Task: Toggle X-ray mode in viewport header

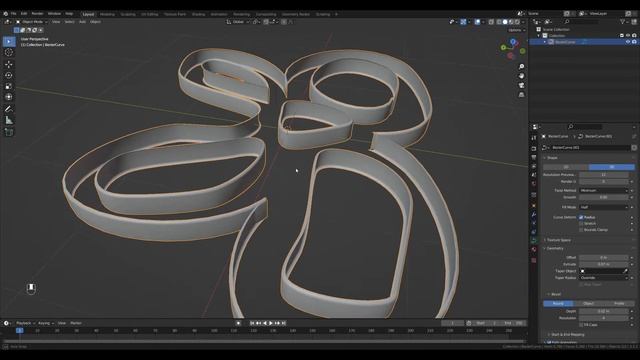Action: tap(491, 22)
